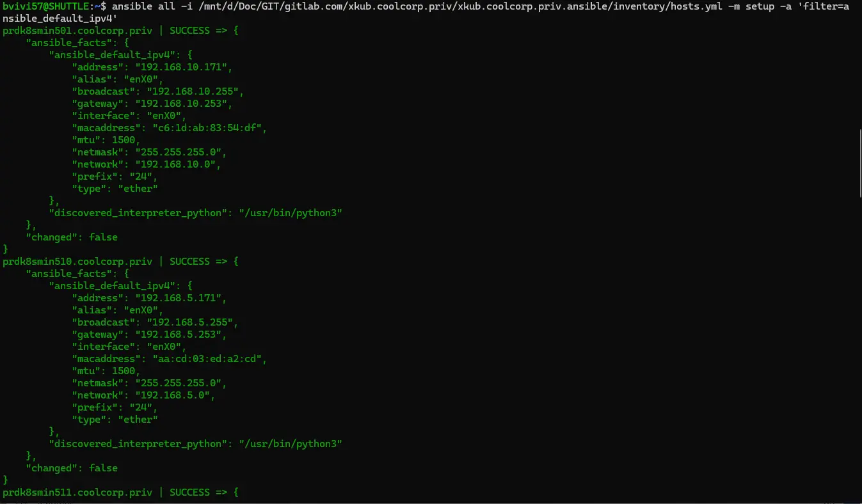Click the MAC address c6:1d:ab:83:54:df
Image resolution: width=862 pixels, height=504 pixels.
tap(206, 128)
